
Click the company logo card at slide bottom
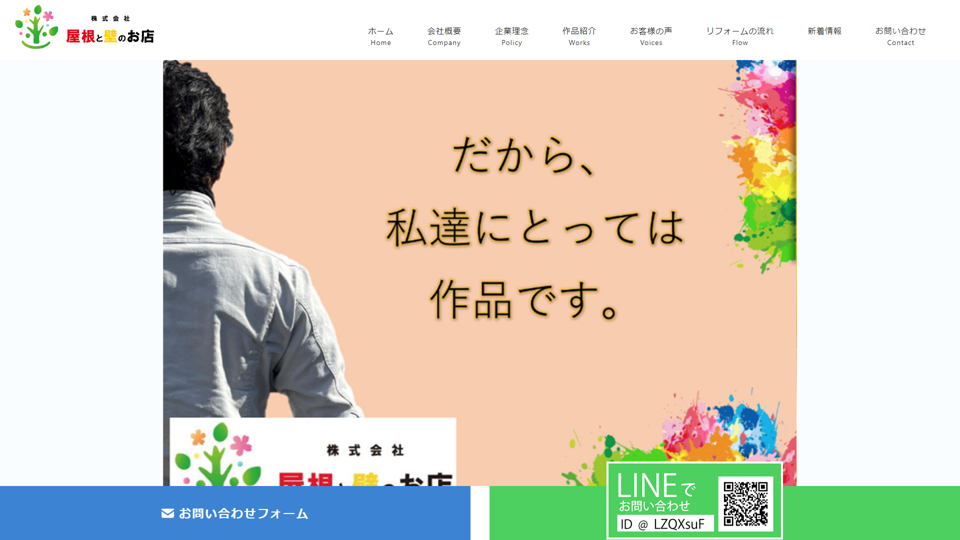click(x=313, y=452)
